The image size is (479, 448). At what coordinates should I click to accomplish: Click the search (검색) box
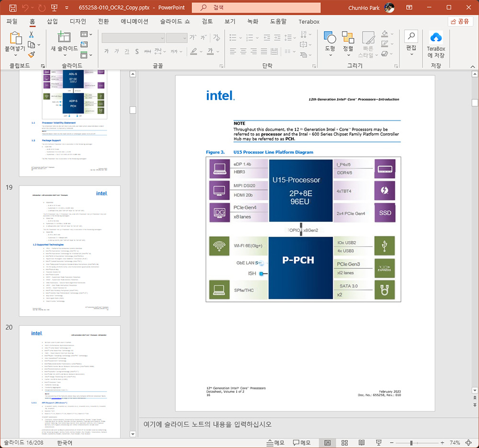(x=256, y=8)
